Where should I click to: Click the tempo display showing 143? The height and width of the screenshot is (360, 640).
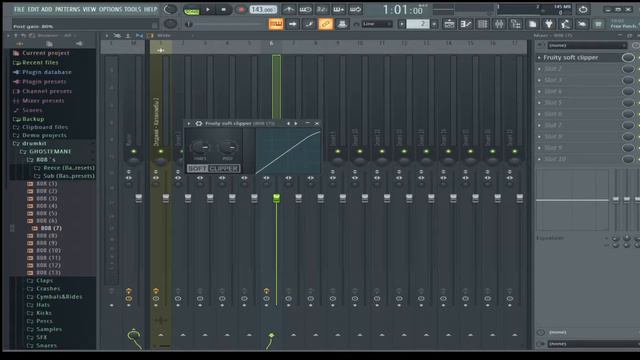[x=263, y=9]
